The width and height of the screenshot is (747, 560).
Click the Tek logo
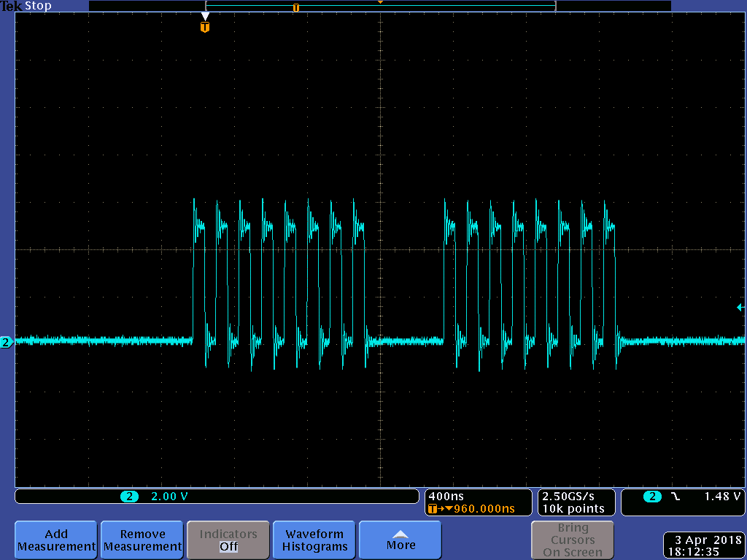click(x=10, y=5)
